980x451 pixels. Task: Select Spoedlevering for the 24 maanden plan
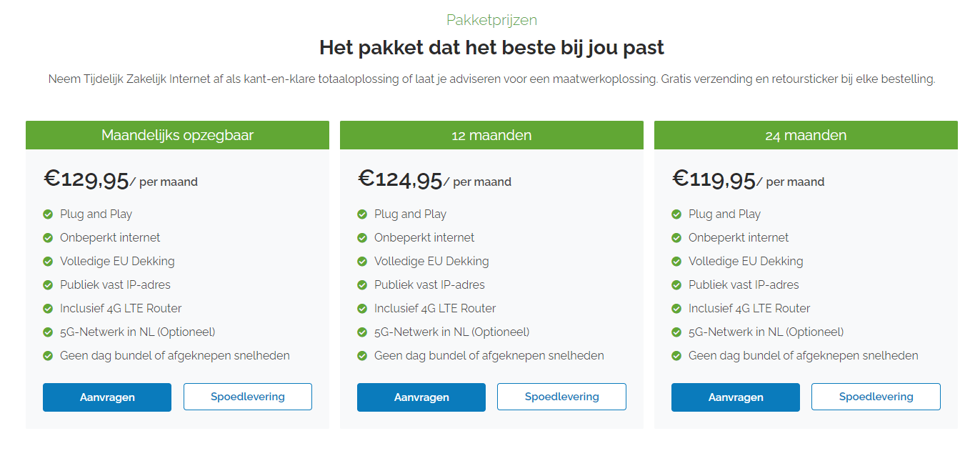pyautogui.click(x=876, y=397)
